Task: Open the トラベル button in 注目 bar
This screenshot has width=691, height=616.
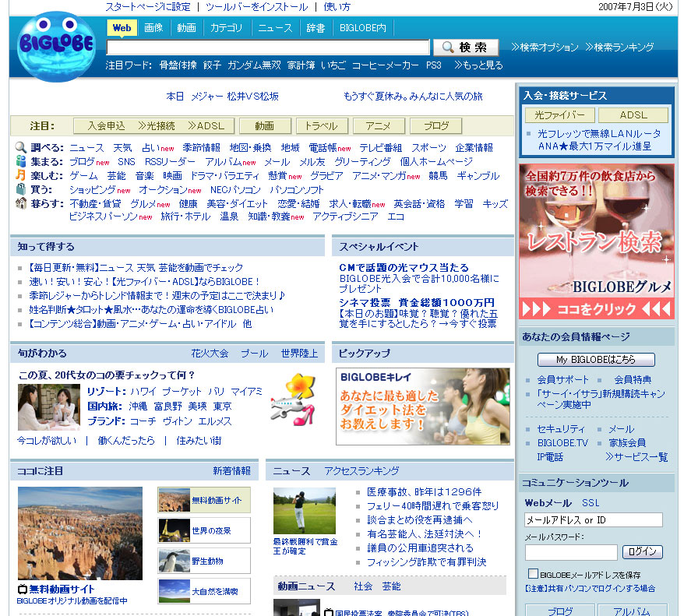Action: (x=322, y=126)
